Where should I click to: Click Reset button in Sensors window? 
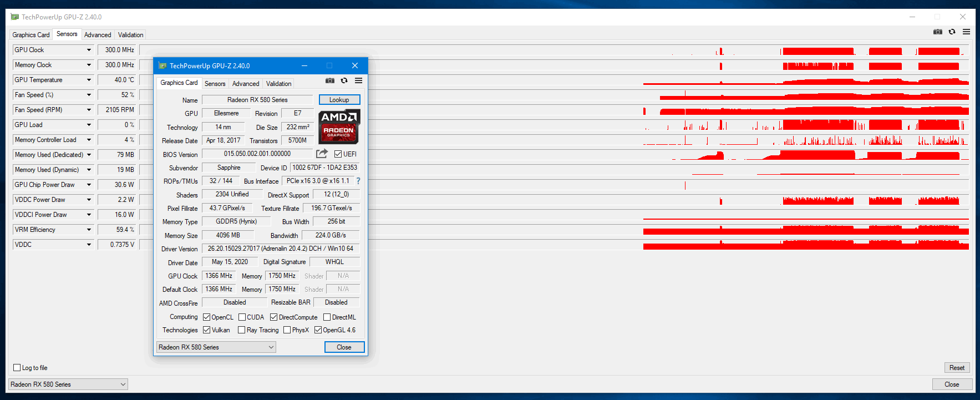pos(957,368)
